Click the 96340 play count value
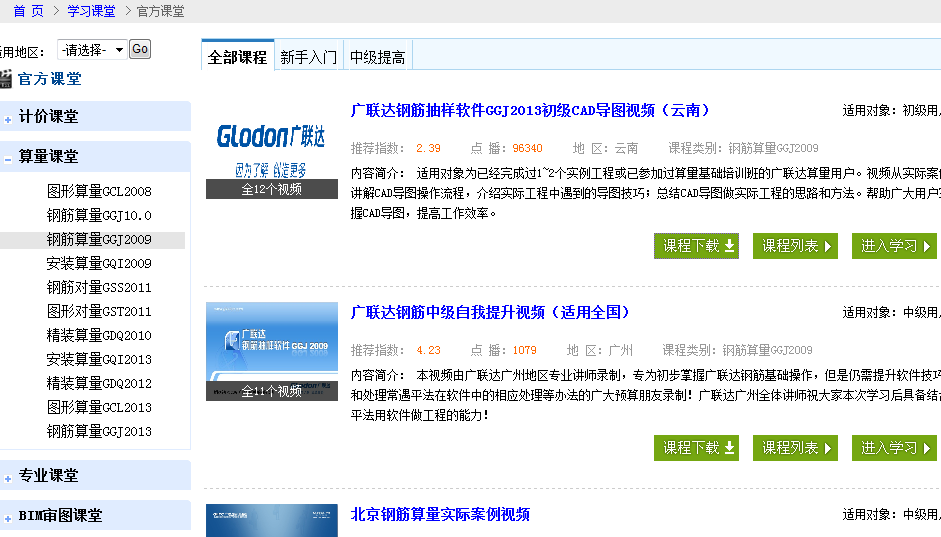The width and height of the screenshot is (941, 537). click(528, 148)
